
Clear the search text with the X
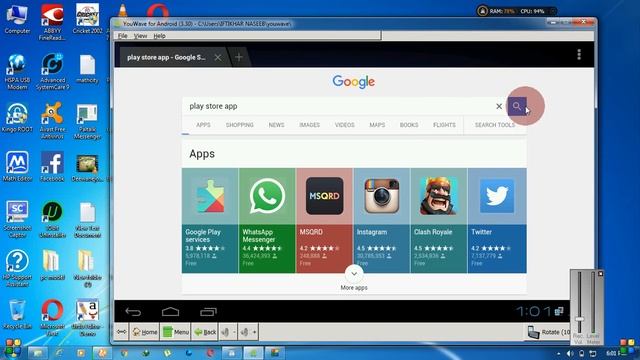tap(499, 106)
